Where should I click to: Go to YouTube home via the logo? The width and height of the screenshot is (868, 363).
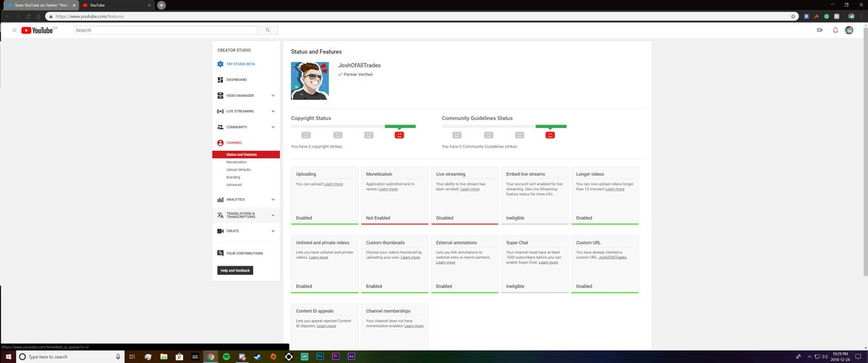[36, 30]
